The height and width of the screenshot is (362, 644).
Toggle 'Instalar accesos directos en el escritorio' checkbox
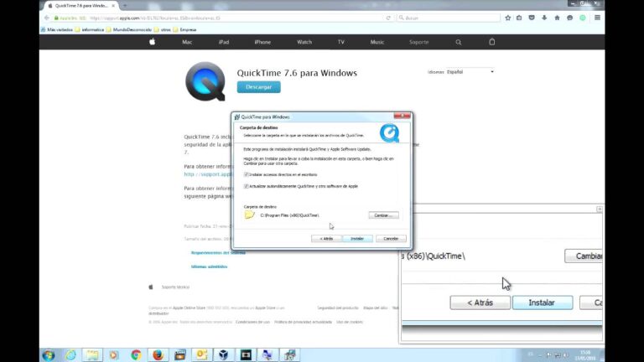click(246, 174)
